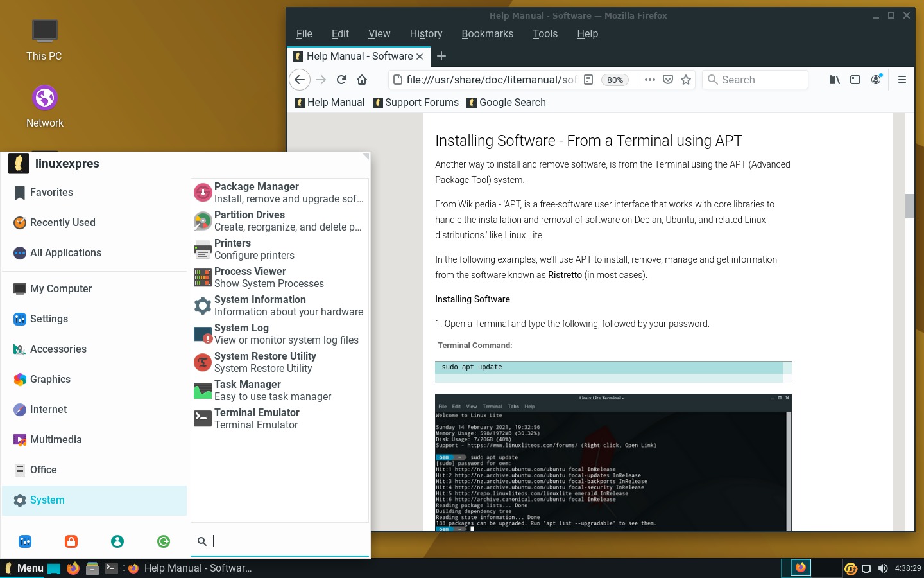Toggle Firefox sidebar
924x578 pixels.
click(x=855, y=80)
